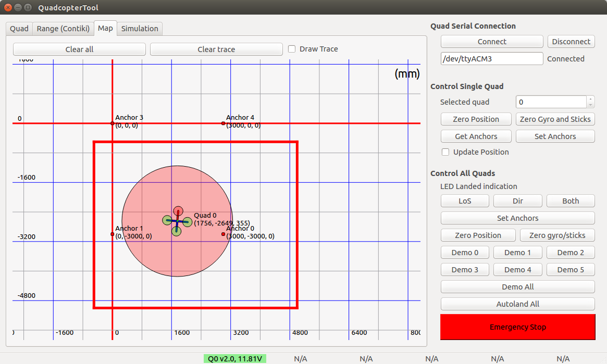The height and width of the screenshot is (364, 607).
Task: Select Dir LED landed indication
Action: tap(517, 201)
